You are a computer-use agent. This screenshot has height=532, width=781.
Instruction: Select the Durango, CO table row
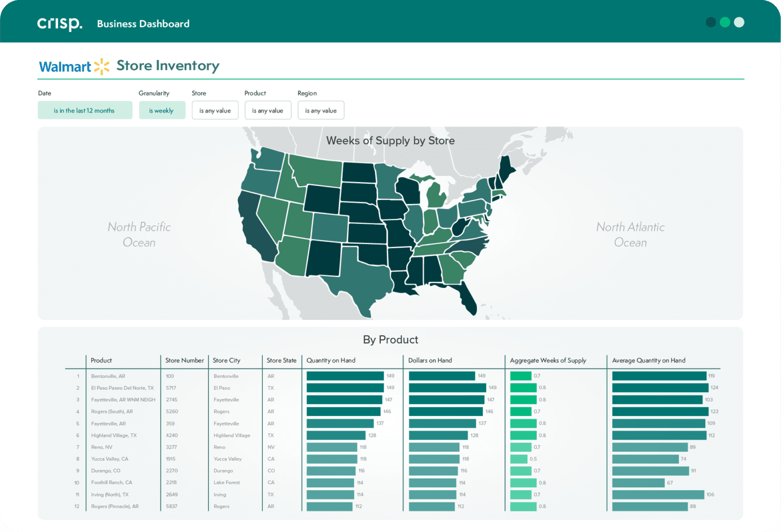pos(106,471)
